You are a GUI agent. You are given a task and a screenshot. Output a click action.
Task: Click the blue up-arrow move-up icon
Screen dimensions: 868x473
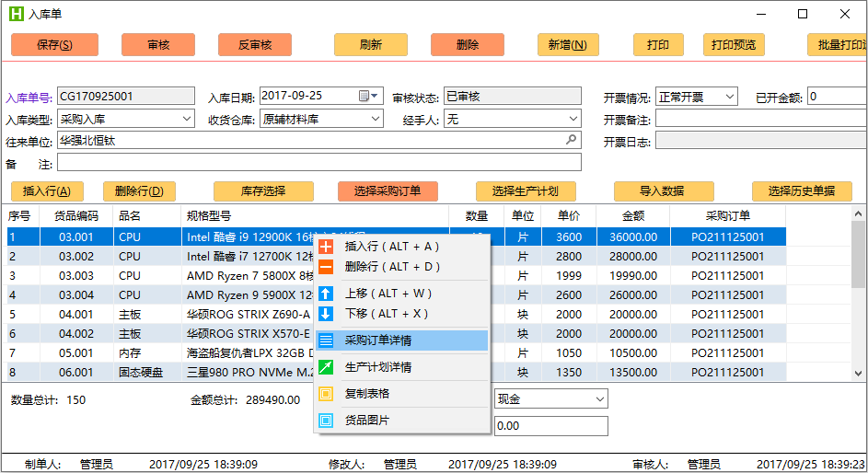click(x=326, y=294)
